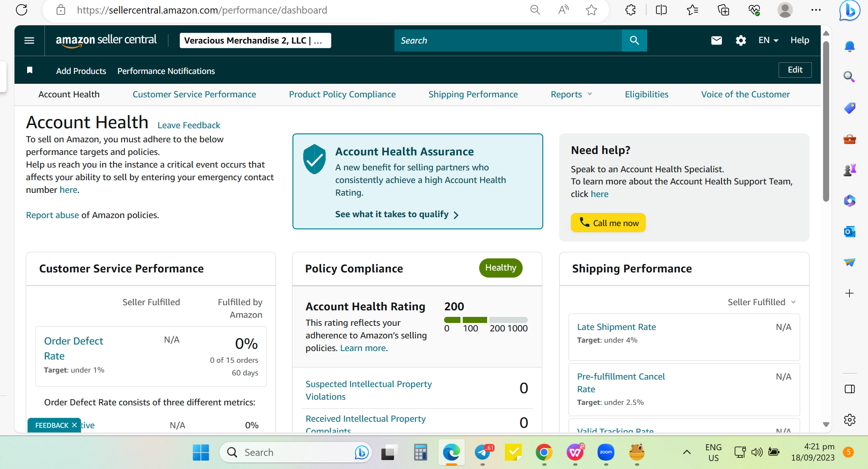
Task: Click the page's vertical scrollbar
Action: (x=826, y=122)
